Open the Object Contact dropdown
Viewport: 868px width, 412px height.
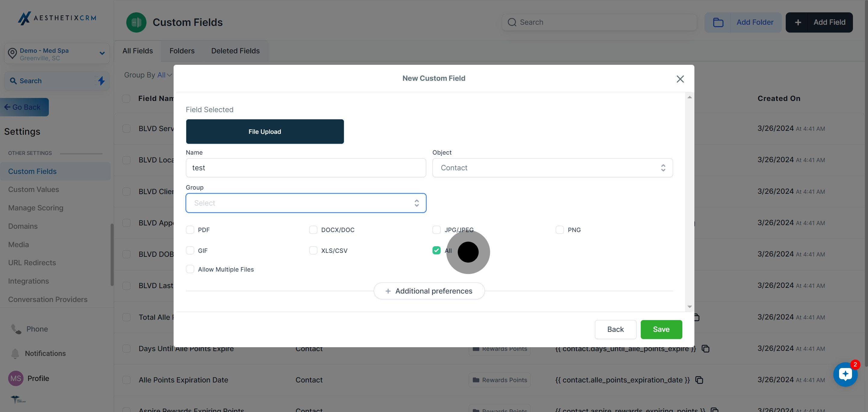[552, 168]
